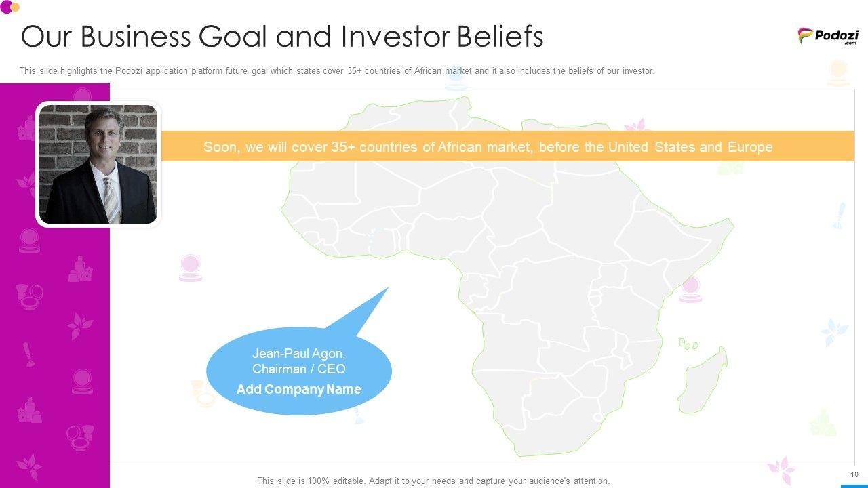Select the "Jean-Paul Agon, Chairman / CEO" text

pyautogui.click(x=298, y=361)
